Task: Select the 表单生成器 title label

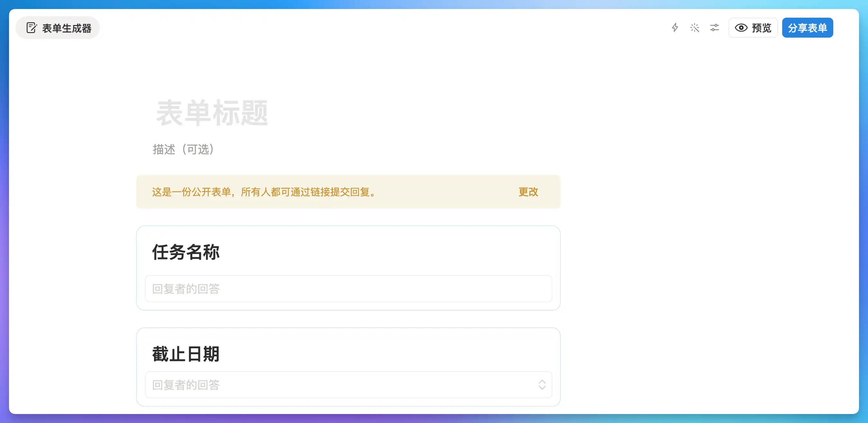Action: point(67,28)
